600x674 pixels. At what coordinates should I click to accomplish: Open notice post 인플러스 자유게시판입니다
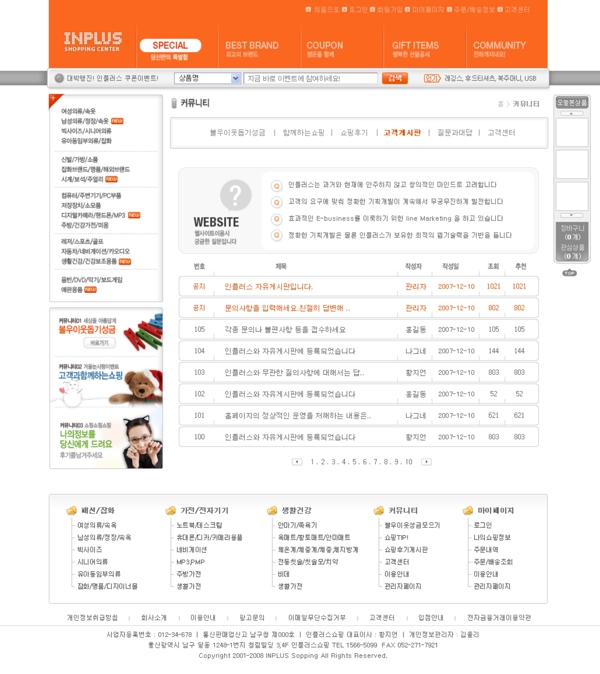(269, 286)
